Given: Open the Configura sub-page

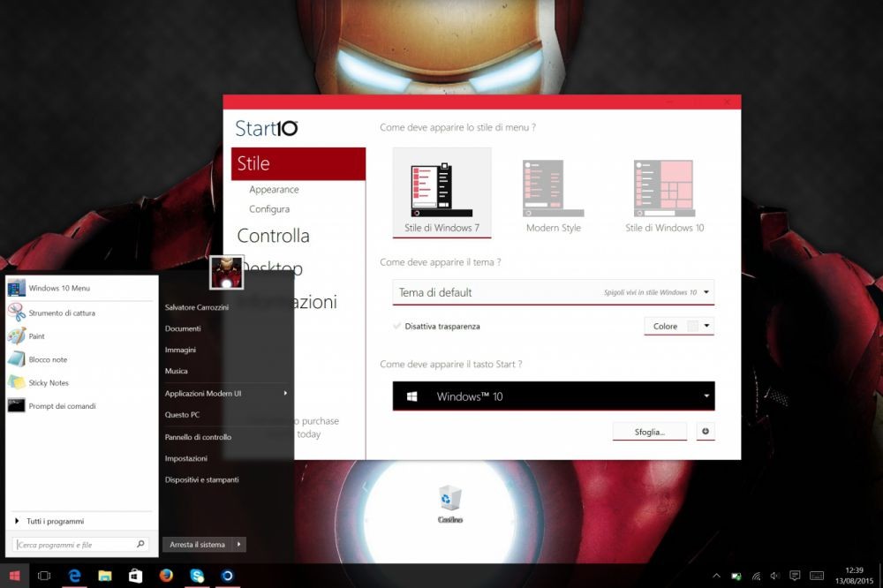Looking at the screenshot, I should tap(269, 209).
